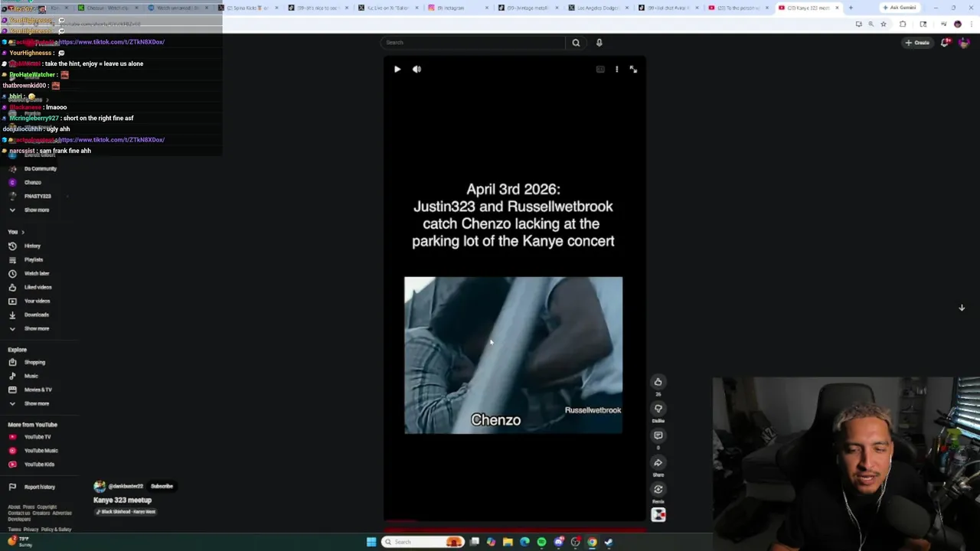Viewport: 980px width, 551px height.
Task: Open History in sidebar
Action: 32,246
